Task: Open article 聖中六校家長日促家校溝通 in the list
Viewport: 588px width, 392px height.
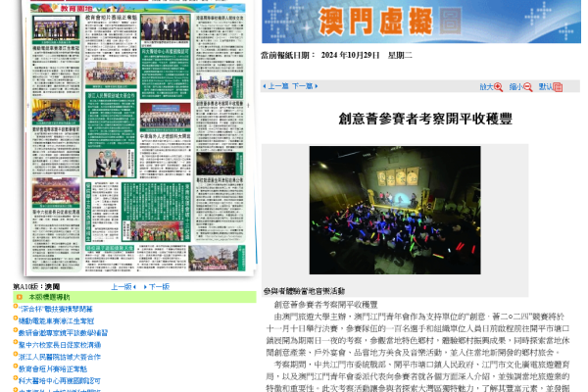Action: click(x=60, y=346)
